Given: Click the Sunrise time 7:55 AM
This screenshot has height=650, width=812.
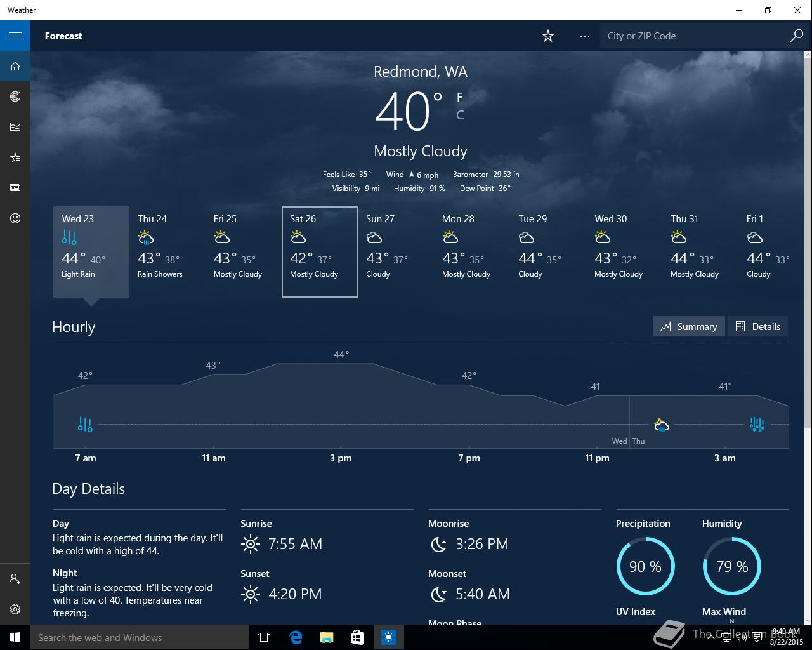Looking at the screenshot, I should pyautogui.click(x=295, y=544).
